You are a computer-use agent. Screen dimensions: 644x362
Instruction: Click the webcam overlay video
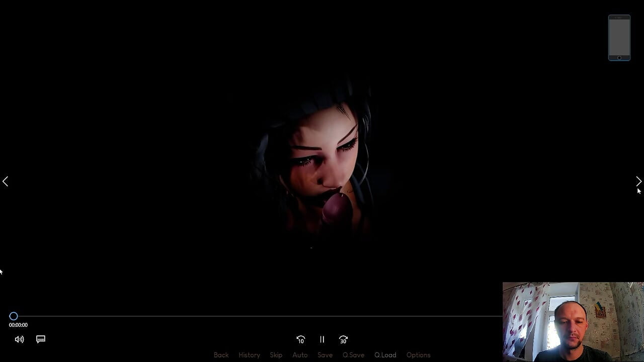tap(573, 322)
